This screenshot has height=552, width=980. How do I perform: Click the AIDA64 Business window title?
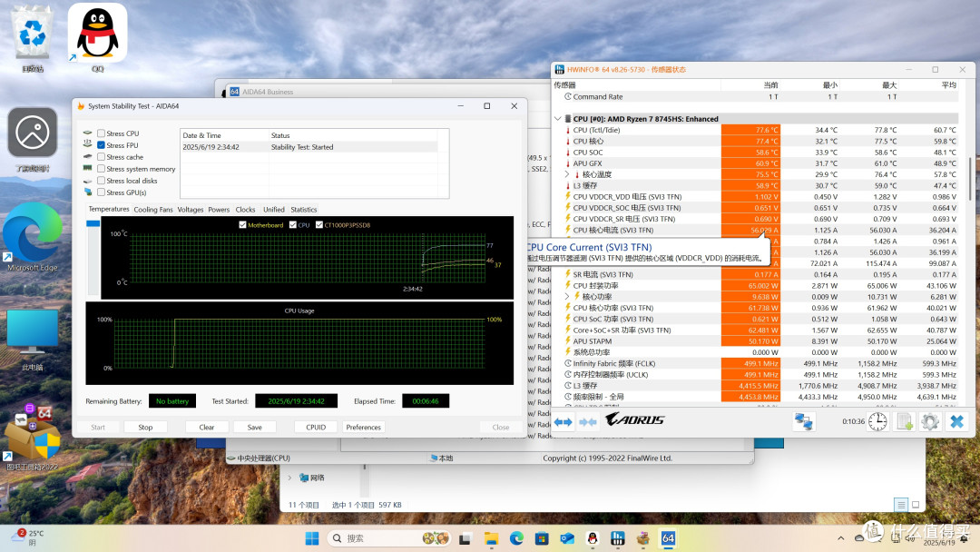coord(268,92)
